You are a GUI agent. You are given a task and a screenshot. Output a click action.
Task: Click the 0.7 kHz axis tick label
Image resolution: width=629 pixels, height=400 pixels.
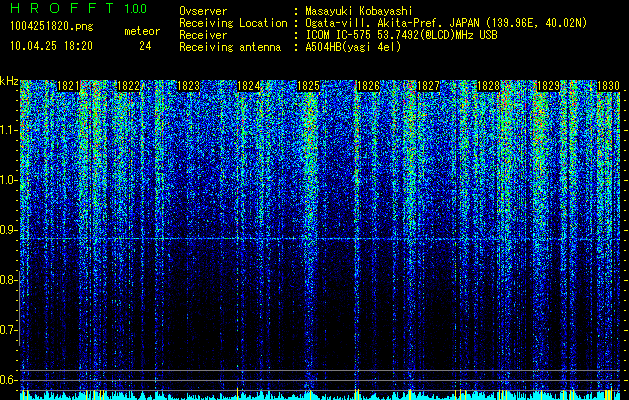click(8, 330)
